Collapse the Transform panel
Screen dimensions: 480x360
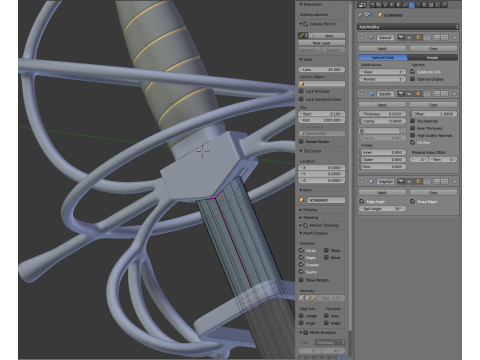point(301,4)
